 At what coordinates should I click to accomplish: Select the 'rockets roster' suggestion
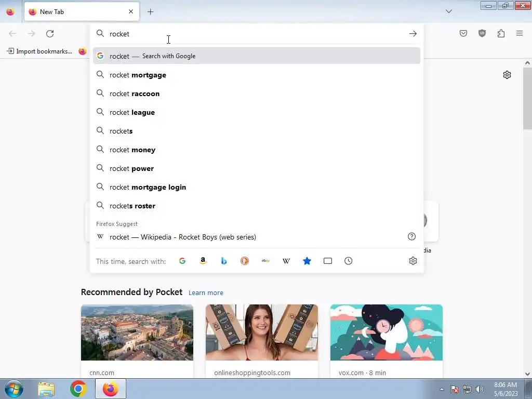tap(257, 206)
